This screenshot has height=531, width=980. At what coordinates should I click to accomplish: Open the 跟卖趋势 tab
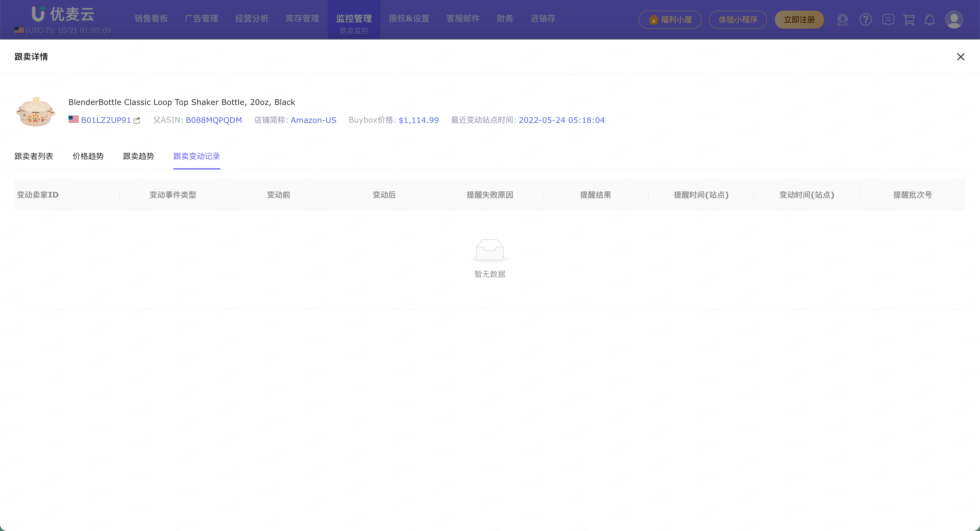[x=138, y=156]
